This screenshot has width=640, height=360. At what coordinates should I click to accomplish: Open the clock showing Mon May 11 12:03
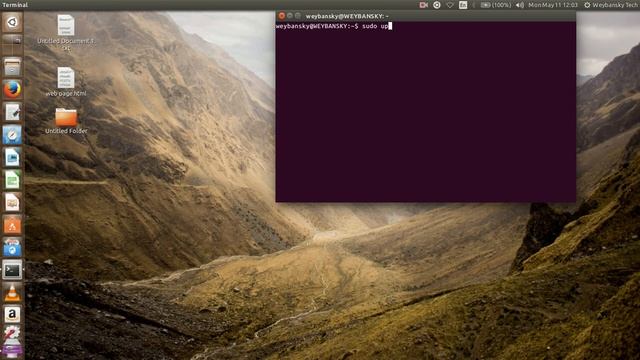coord(553,5)
